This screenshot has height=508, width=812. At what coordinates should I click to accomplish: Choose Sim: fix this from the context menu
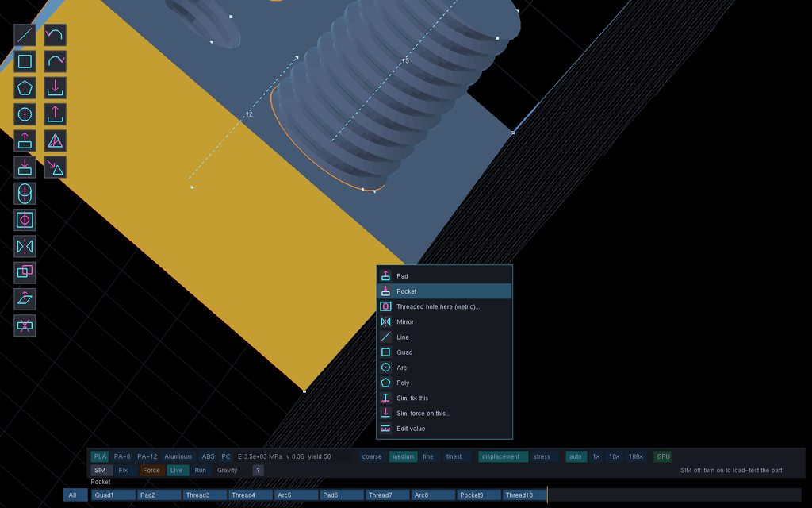[444, 398]
